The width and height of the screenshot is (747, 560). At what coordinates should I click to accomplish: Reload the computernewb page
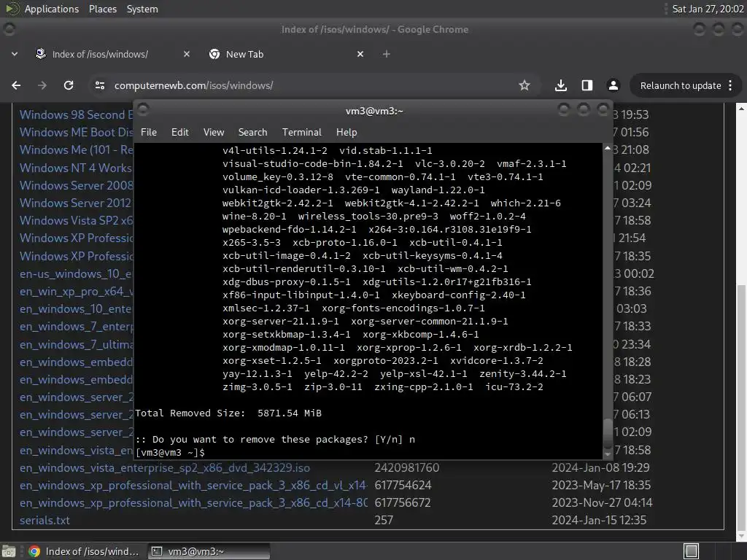pyautogui.click(x=69, y=85)
